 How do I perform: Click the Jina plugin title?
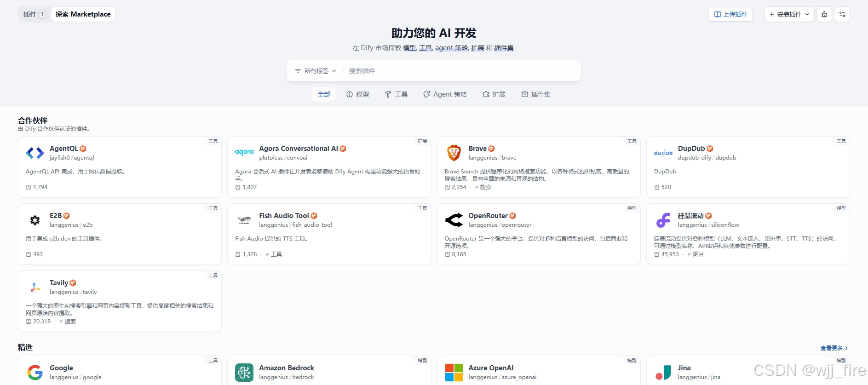click(x=684, y=368)
